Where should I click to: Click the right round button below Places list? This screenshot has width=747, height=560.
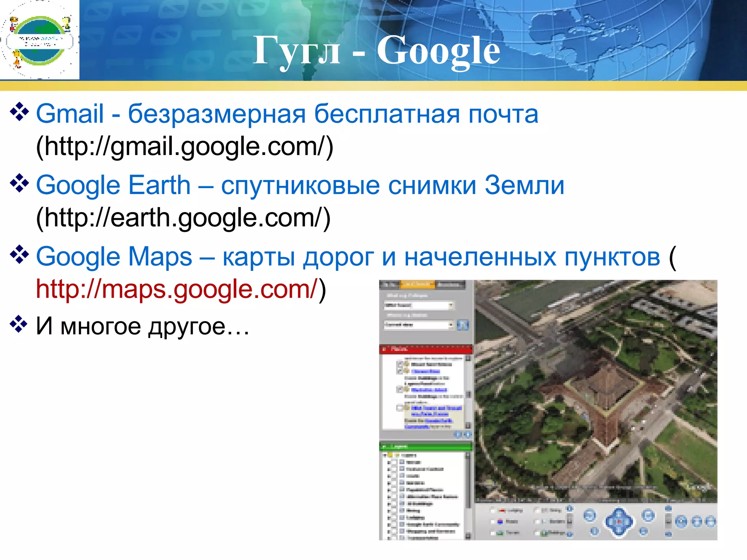tap(468, 434)
